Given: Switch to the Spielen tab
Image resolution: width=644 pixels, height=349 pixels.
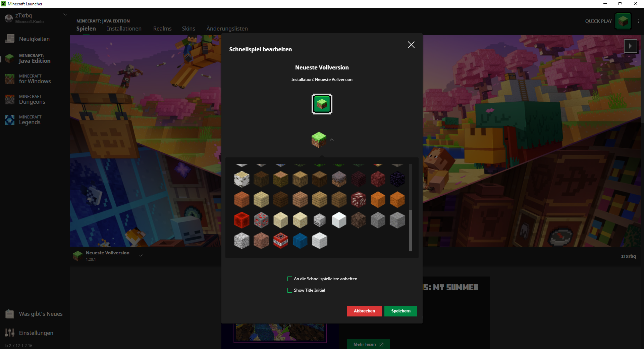Looking at the screenshot, I should coord(86,29).
